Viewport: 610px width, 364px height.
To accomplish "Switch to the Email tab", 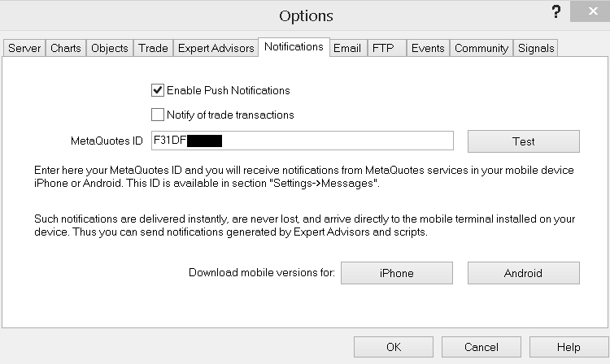I will coord(347,48).
